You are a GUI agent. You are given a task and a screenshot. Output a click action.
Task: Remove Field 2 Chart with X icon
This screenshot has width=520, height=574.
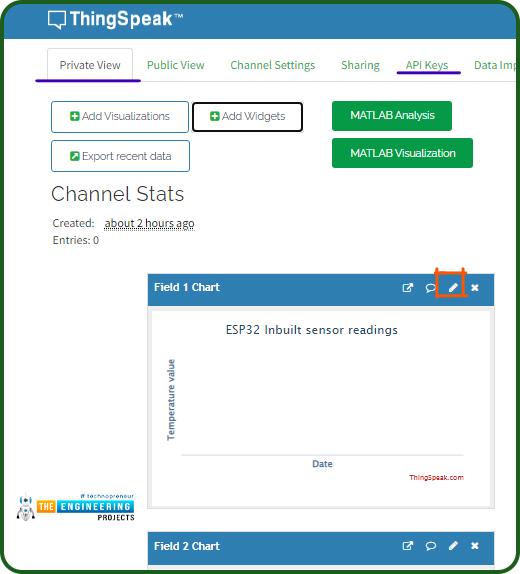tap(475, 546)
